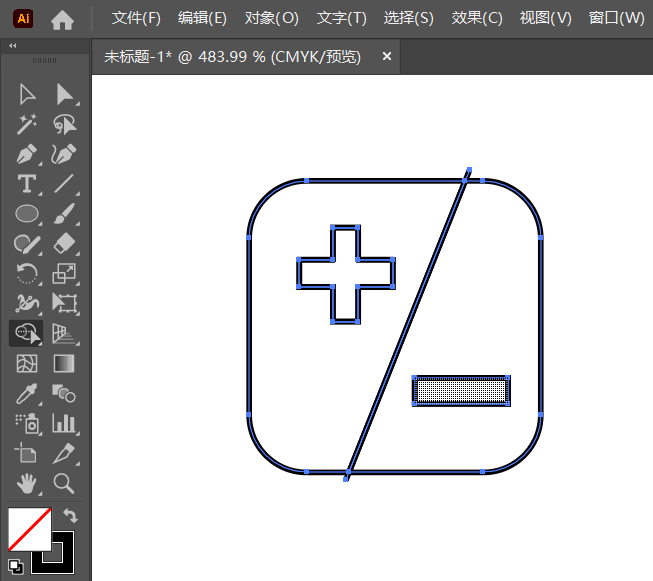Click the toolbar drag-handle gripper
653x581 pixels.
(45, 60)
